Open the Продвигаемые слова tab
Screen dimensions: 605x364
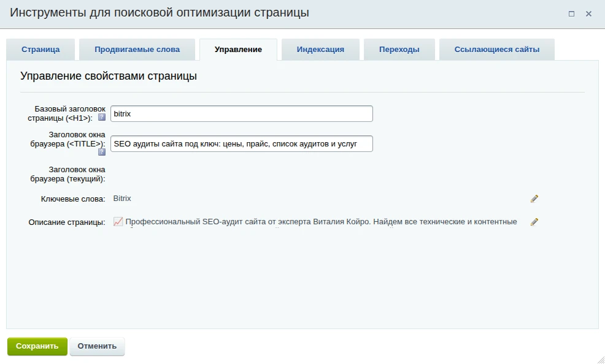(x=137, y=50)
